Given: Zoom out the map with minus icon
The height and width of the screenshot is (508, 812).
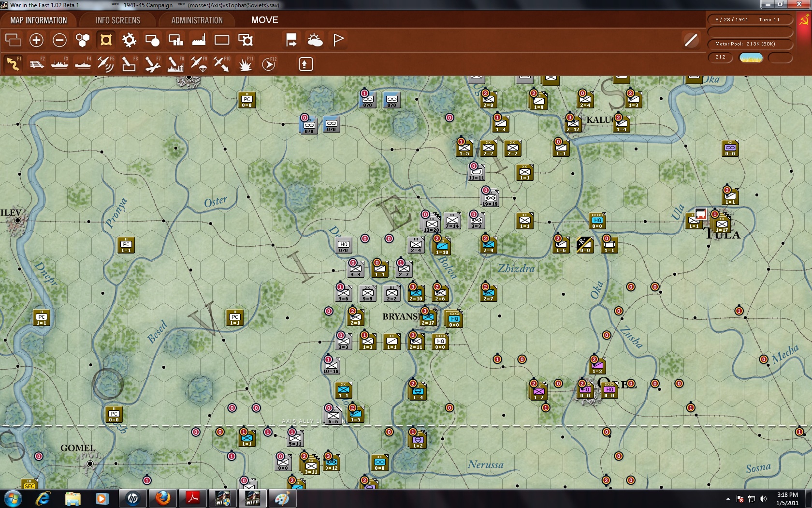Looking at the screenshot, I should tap(59, 40).
